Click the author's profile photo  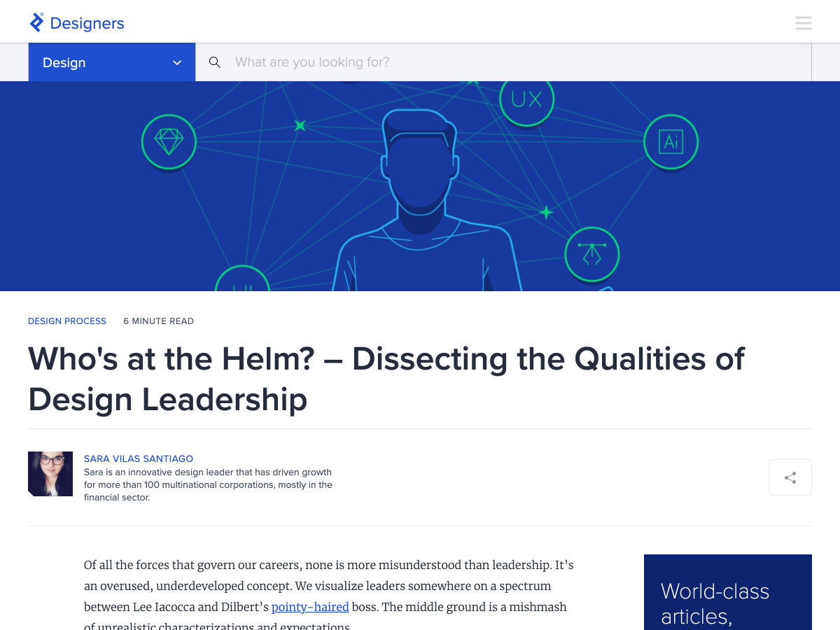50,474
